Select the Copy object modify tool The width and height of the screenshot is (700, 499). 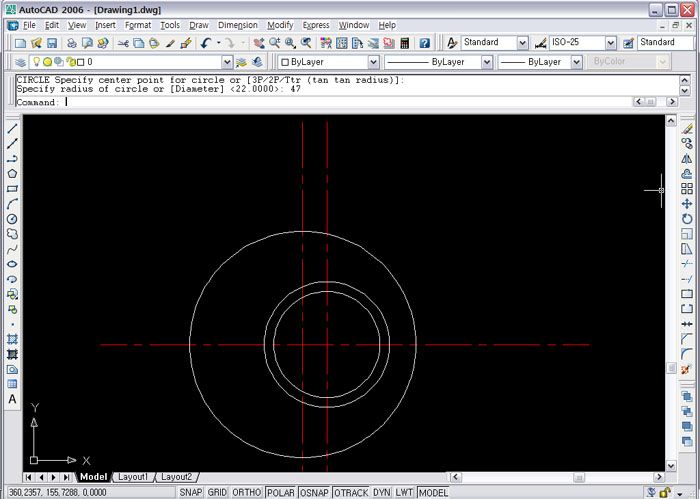click(x=687, y=144)
